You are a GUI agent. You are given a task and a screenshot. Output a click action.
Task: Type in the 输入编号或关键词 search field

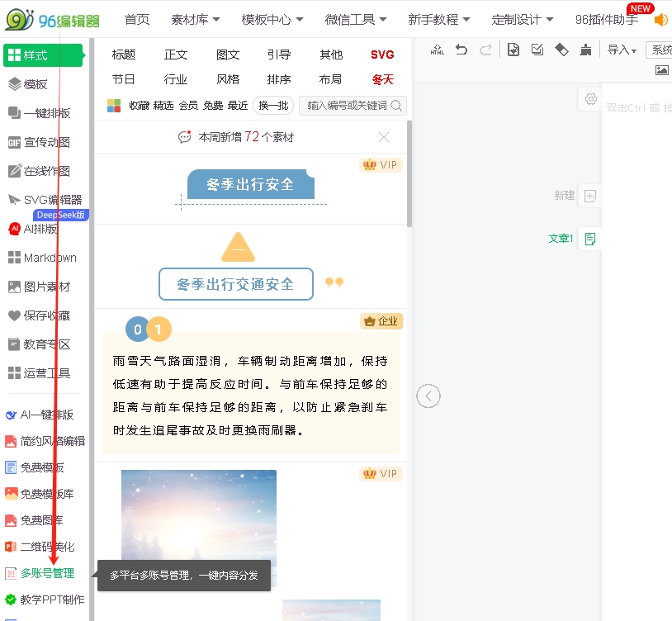347,106
